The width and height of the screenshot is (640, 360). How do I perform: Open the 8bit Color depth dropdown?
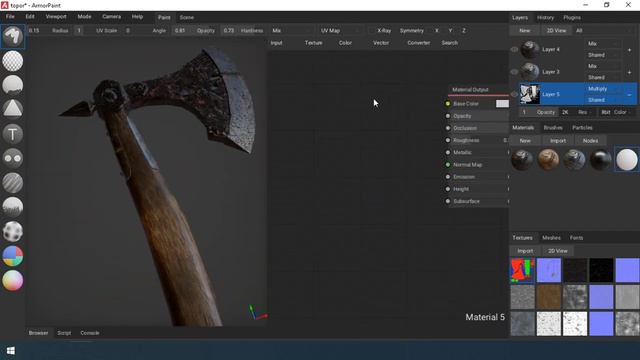[616, 112]
